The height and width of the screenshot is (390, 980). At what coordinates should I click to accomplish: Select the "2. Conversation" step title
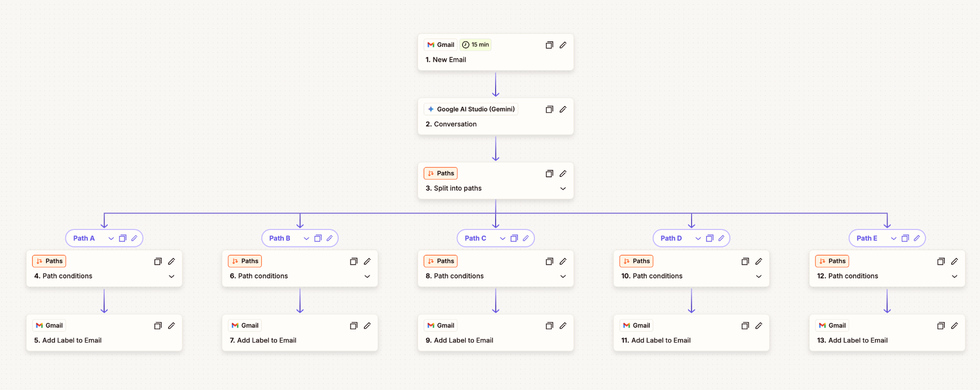click(451, 124)
